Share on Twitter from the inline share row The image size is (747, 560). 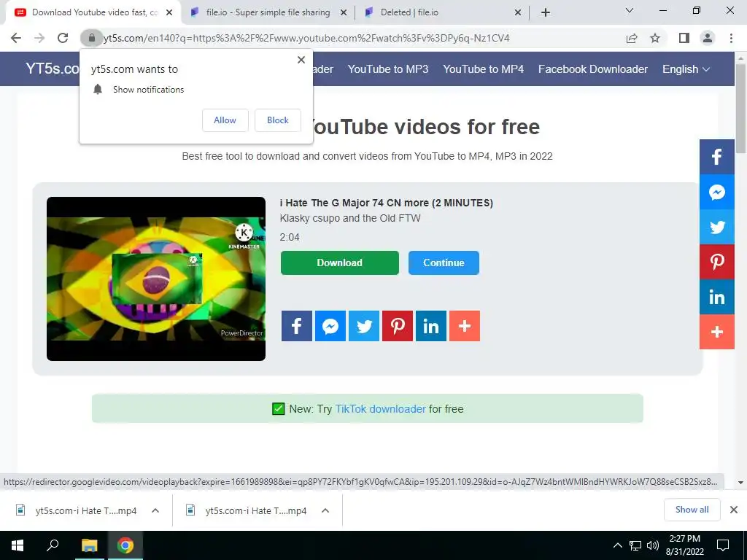tap(364, 326)
